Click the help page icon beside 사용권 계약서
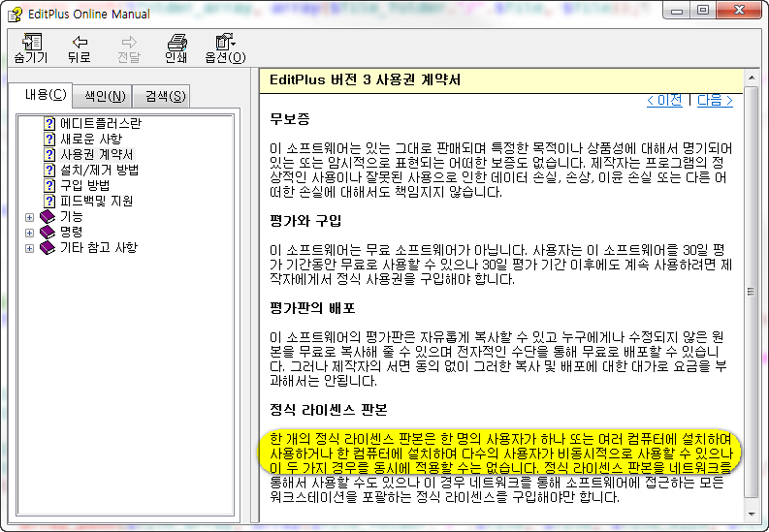 pos(49,155)
